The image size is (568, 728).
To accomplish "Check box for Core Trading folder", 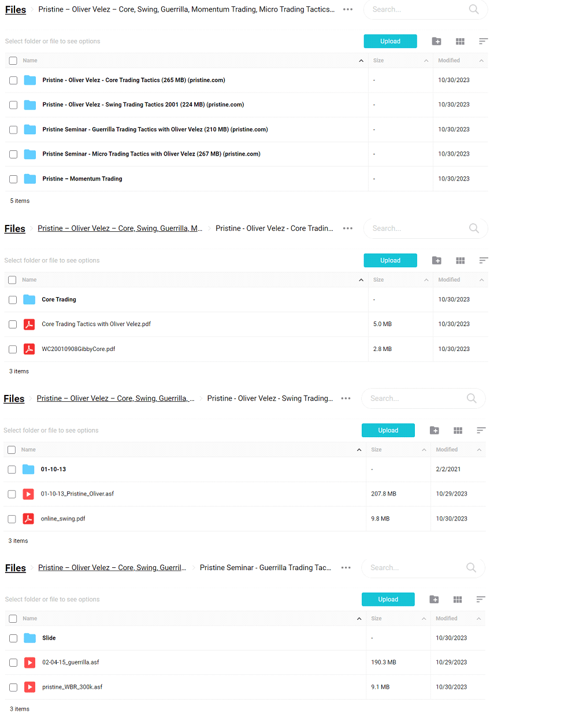I will (13, 300).
